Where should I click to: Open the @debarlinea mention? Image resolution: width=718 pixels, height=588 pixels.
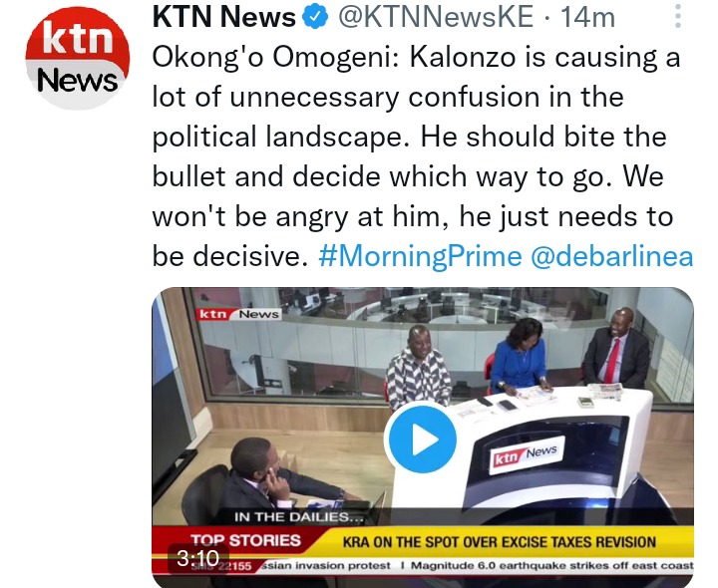tap(612, 256)
